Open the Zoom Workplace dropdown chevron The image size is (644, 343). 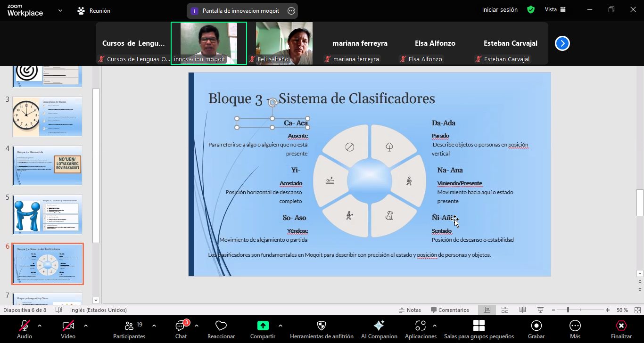tap(60, 10)
